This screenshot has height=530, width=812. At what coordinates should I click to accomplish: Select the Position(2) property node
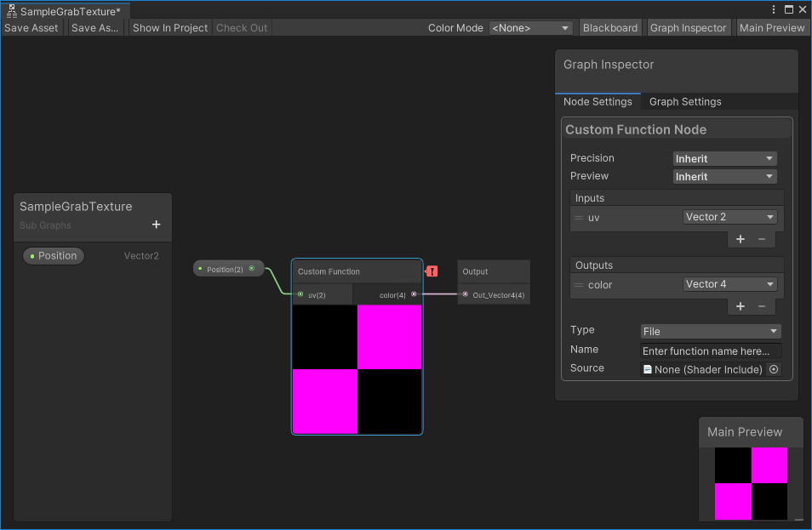[x=228, y=269]
